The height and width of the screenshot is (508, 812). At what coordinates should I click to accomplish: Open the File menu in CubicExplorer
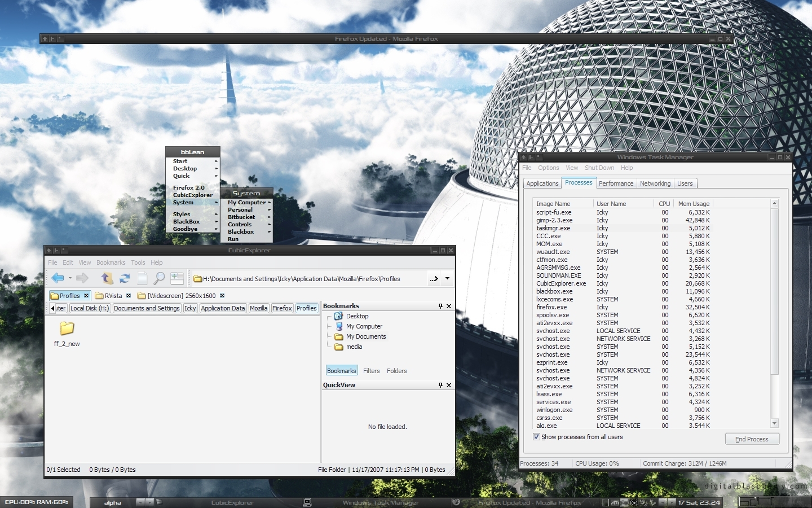pos(52,262)
